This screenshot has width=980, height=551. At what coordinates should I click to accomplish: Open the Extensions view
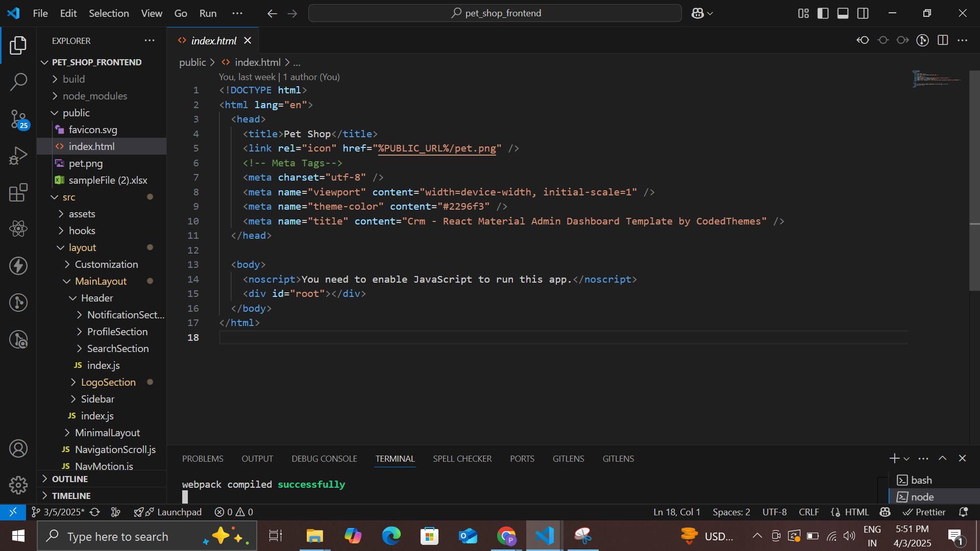[x=18, y=193]
